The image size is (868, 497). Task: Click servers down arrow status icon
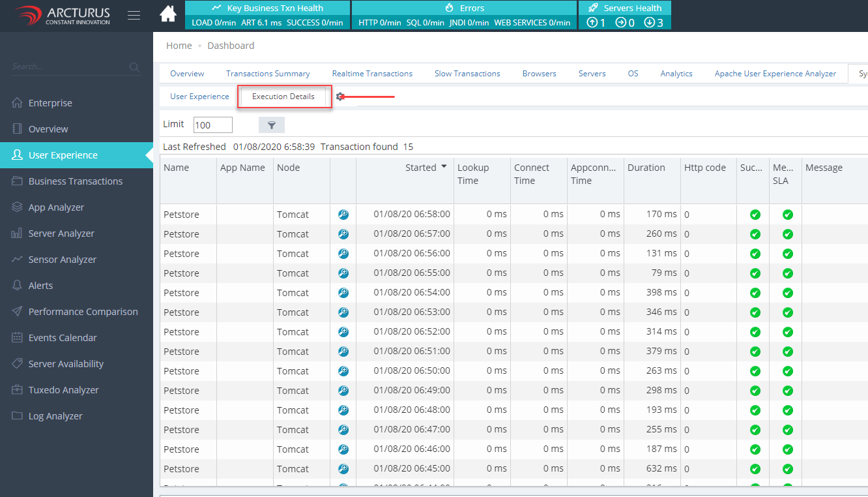point(649,23)
